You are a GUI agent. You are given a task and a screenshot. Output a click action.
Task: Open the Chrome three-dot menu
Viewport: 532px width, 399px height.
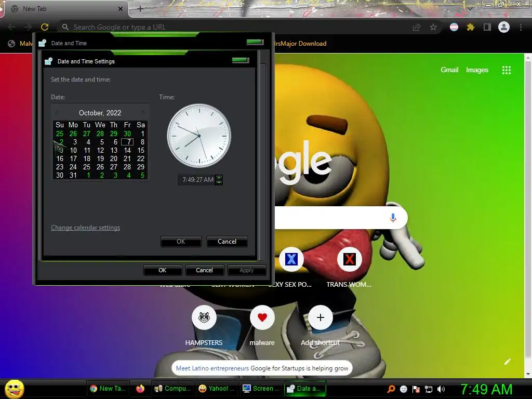[x=521, y=27]
